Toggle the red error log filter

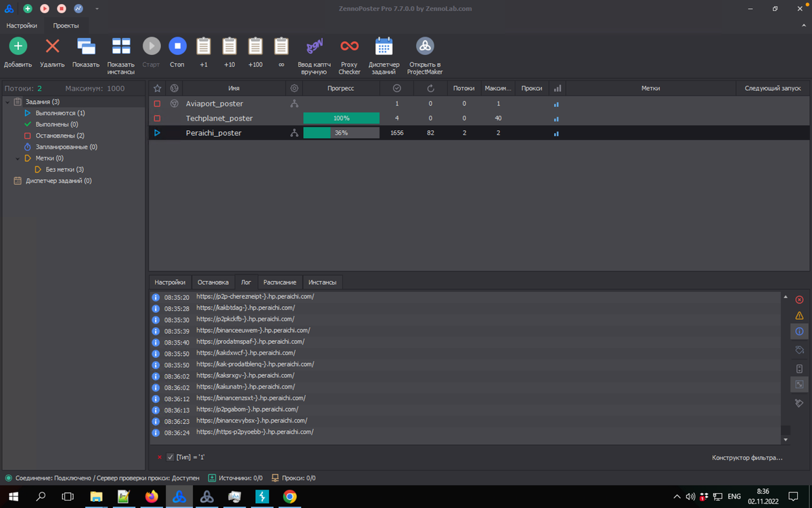coord(799,299)
